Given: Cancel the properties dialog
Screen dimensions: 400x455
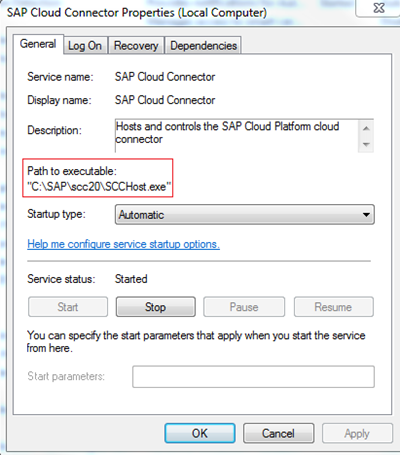Looking at the screenshot, I should [278, 433].
